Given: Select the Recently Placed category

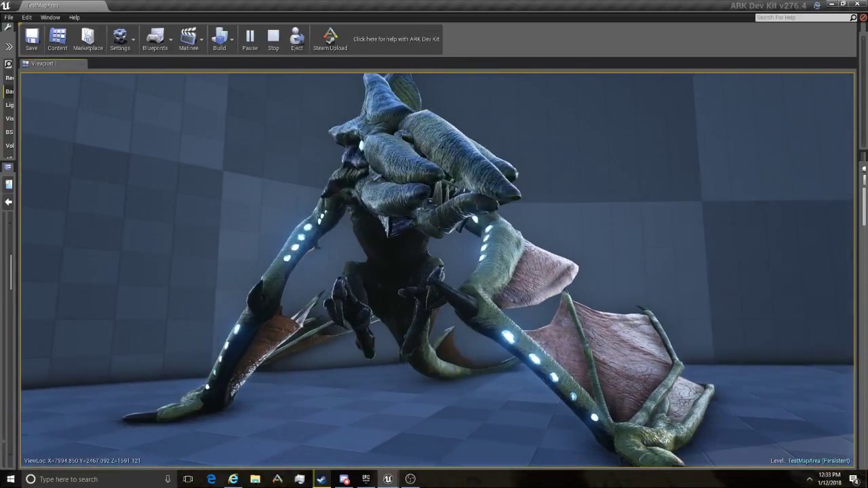Looking at the screenshot, I should [x=9, y=78].
